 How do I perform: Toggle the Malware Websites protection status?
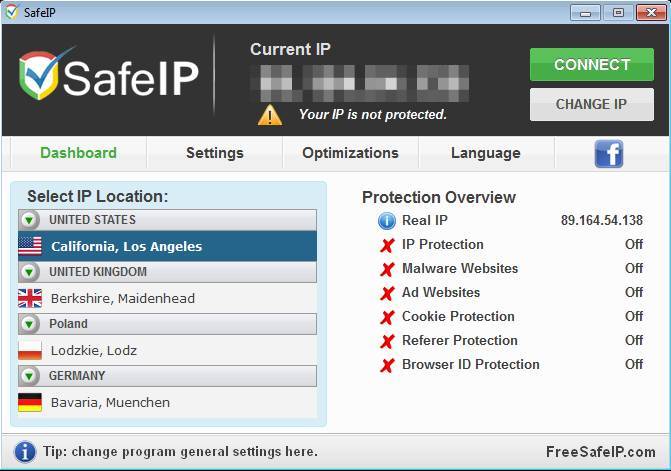pyautogui.click(x=387, y=269)
